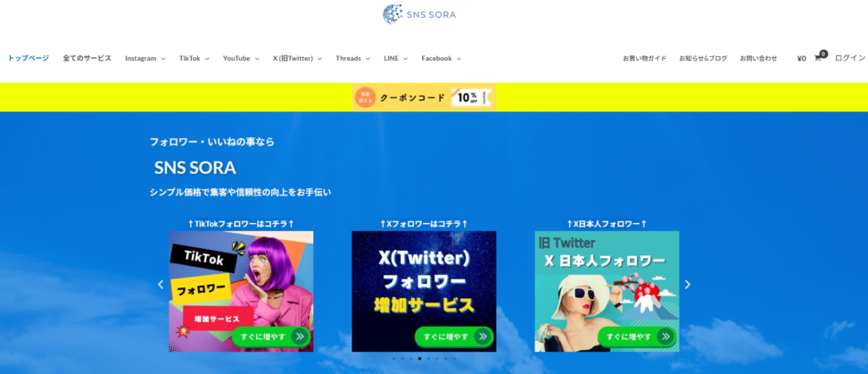Click the 10% OFF coupon banner
This screenshot has height=374, width=868.
pyautogui.click(x=424, y=97)
